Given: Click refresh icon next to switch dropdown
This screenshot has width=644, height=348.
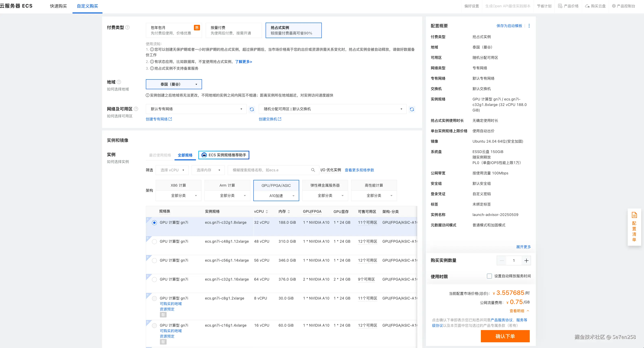Looking at the screenshot, I should pos(412,109).
